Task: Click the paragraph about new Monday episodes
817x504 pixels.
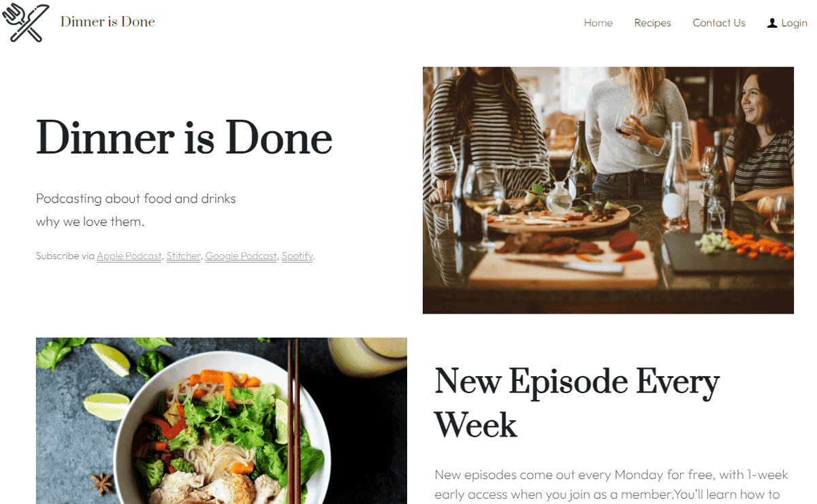Action: click(607, 484)
